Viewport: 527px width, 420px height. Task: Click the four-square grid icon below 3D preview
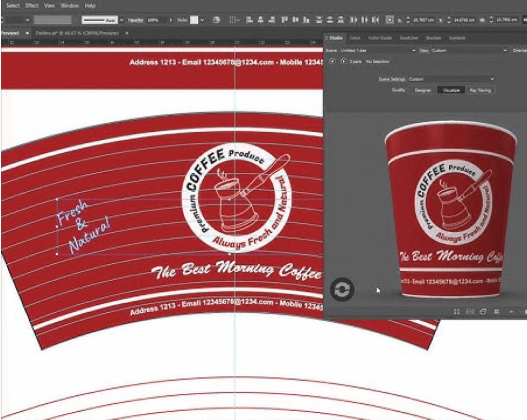pos(456,312)
